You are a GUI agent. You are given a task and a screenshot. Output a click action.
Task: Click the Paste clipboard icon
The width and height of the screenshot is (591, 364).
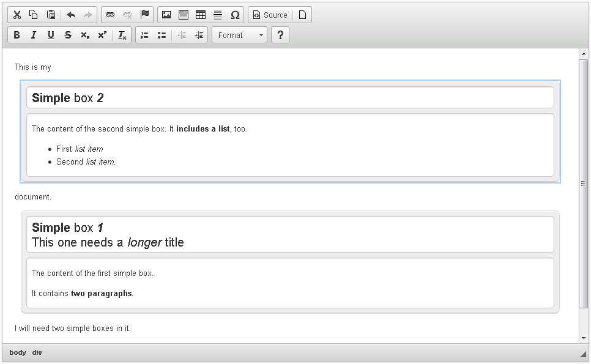51,15
